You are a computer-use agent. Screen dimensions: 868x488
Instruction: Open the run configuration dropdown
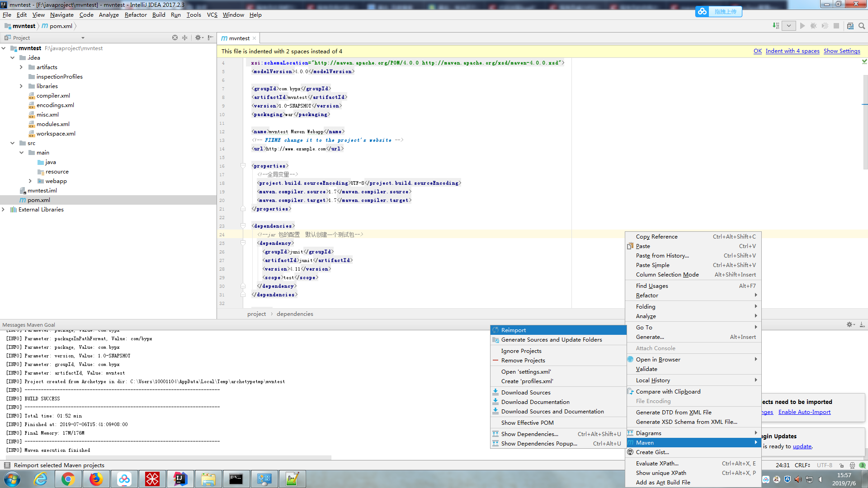(x=789, y=26)
